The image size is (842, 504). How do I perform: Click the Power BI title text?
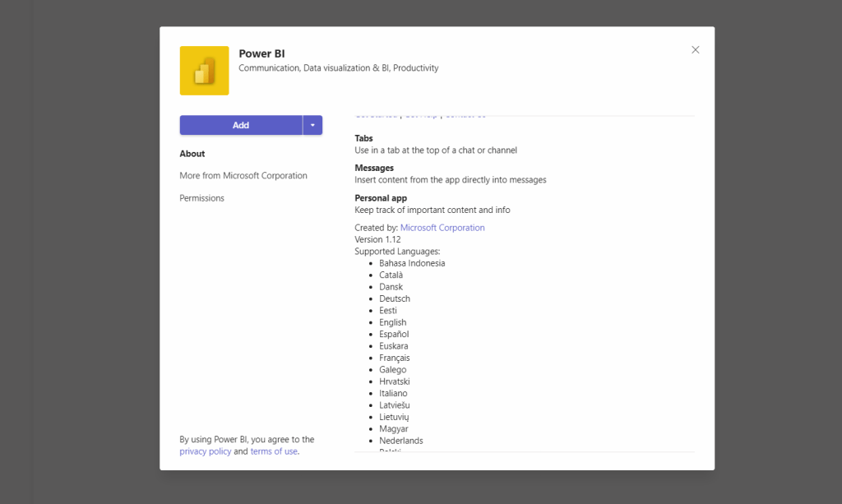point(261,53)
